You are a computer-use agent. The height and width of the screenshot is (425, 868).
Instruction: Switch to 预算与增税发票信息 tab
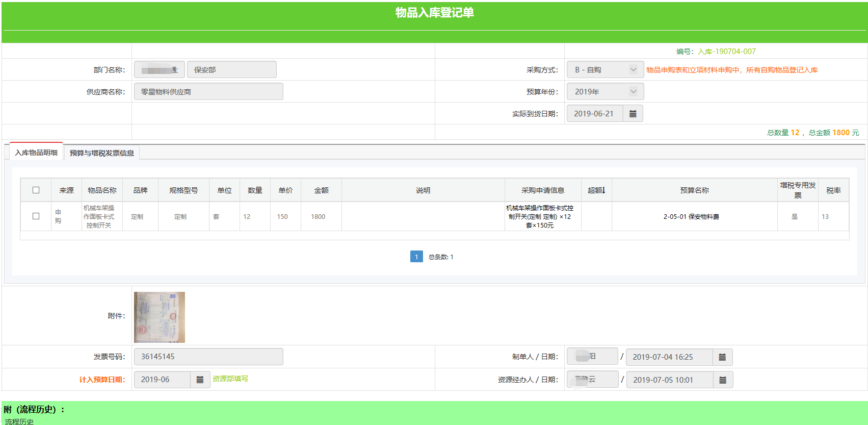101,153
